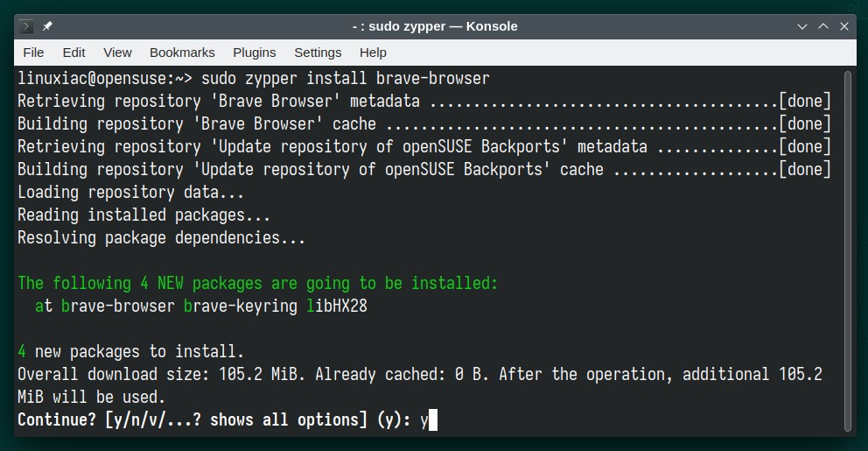Click the '4 new packages to install.' line

pos(130,351)
